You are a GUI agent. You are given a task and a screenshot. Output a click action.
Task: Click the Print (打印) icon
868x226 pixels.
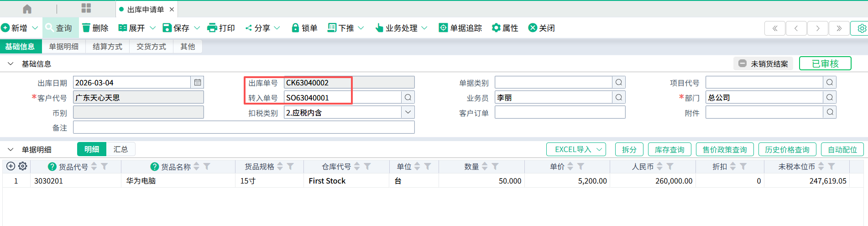(x=212, y=28)
